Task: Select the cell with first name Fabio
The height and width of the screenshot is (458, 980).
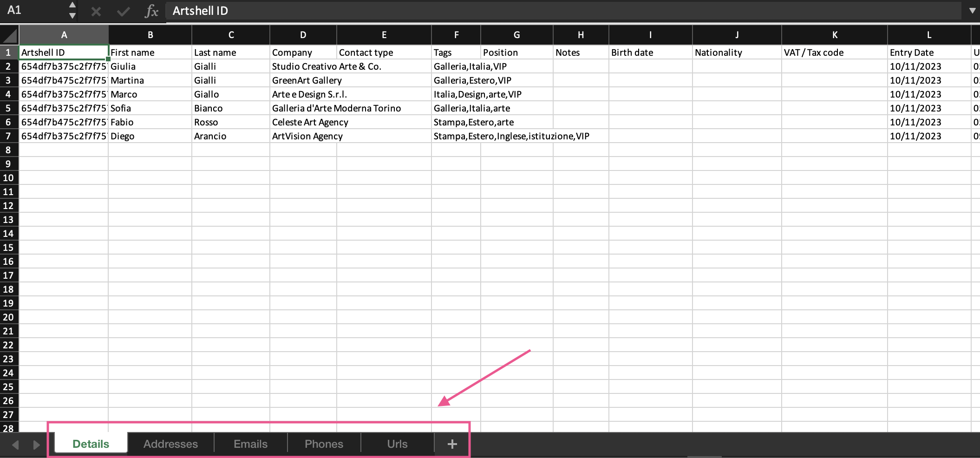Action: tap(150, 122)
